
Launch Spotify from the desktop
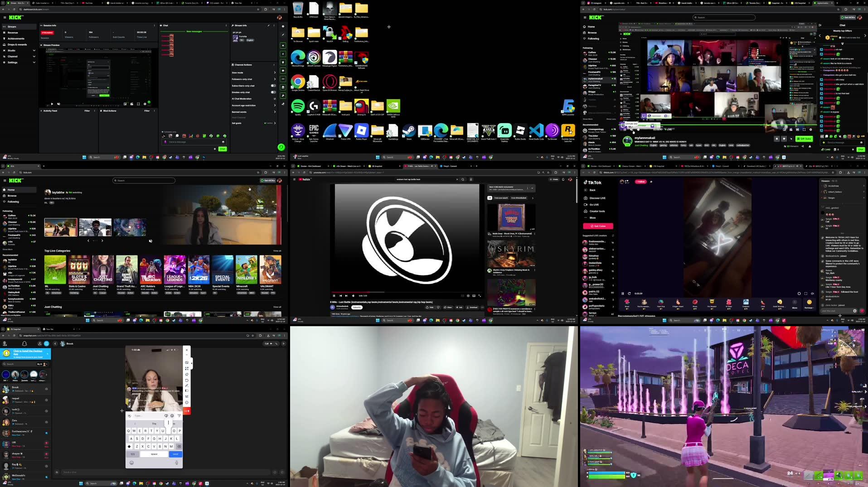coord(298,105)
